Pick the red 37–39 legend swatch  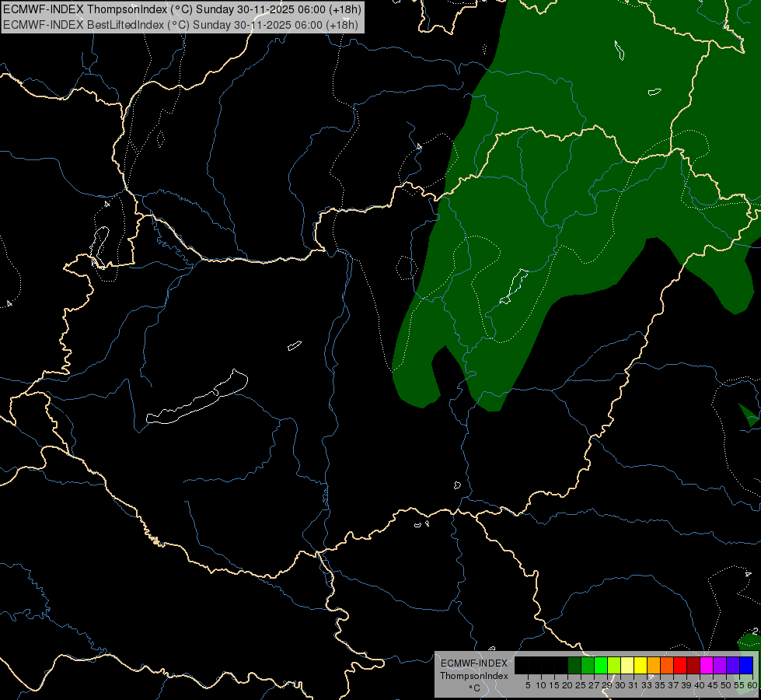tap(680, 666)
